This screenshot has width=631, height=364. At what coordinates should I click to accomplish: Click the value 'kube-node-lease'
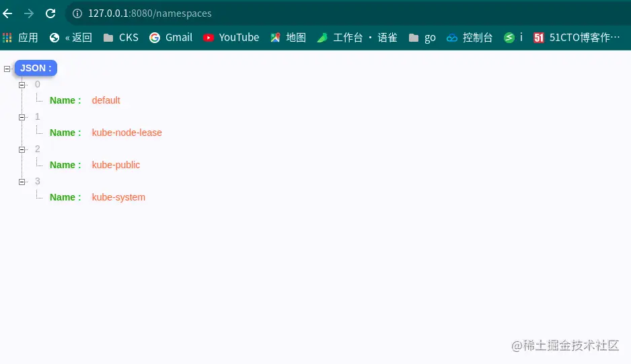click(x=126, y=133)
